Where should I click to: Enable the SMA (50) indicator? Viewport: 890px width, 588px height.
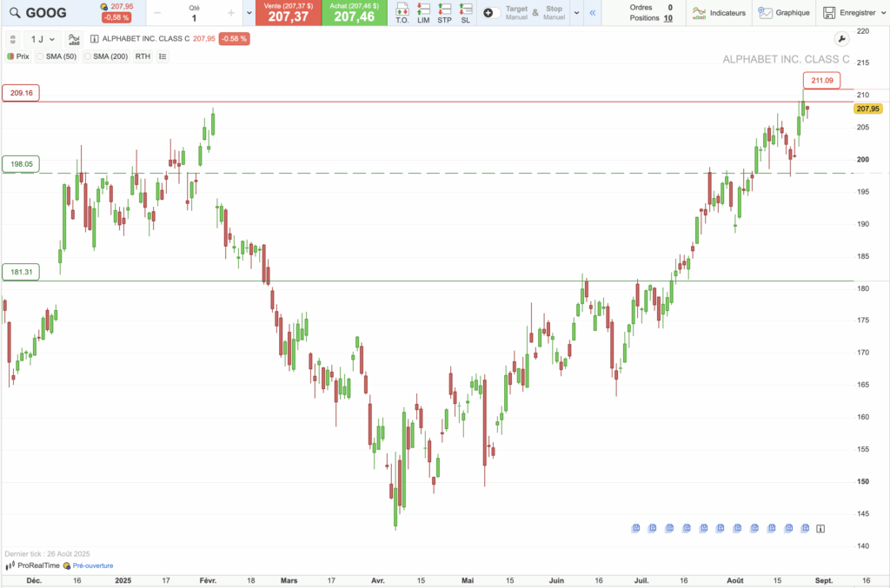click(41, 56)
